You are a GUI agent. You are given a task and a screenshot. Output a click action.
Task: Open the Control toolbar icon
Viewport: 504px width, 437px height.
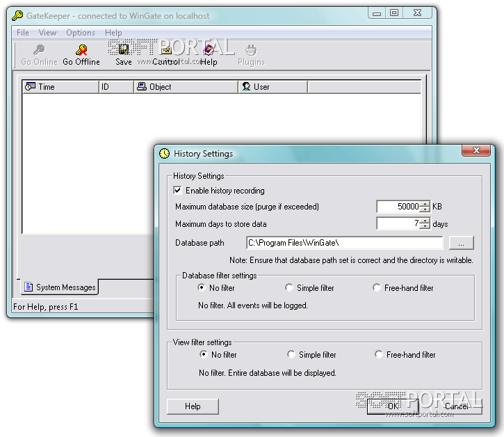(x=166, y=50)
